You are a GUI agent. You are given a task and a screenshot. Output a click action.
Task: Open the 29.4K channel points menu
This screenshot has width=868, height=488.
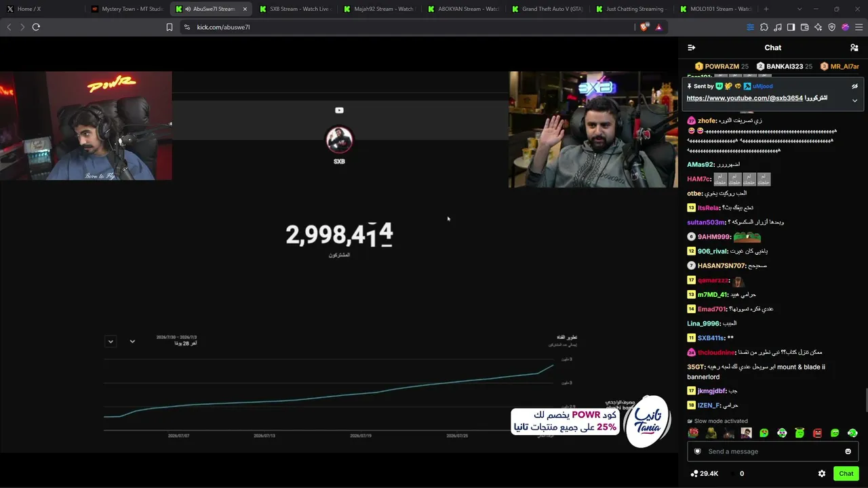(704, 474)
